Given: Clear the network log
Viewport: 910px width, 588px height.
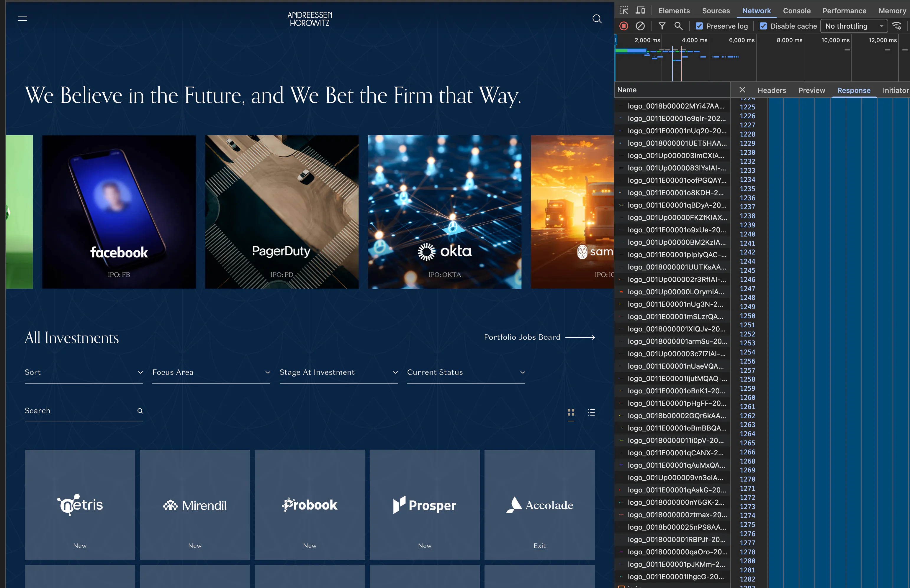Looking at the screenshot, I should click(640, 26).
